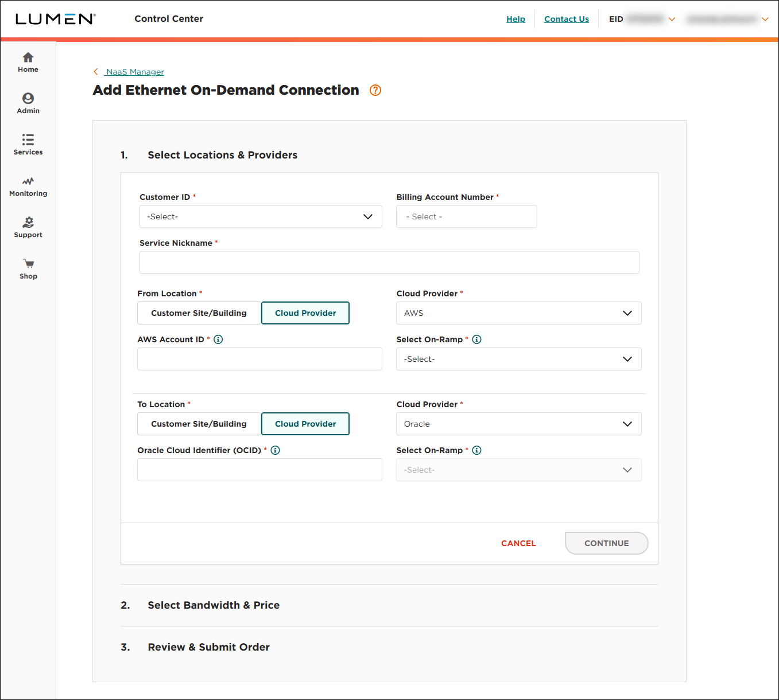
Task: Open Billing Account Number selector
Action: pos(467,216)
